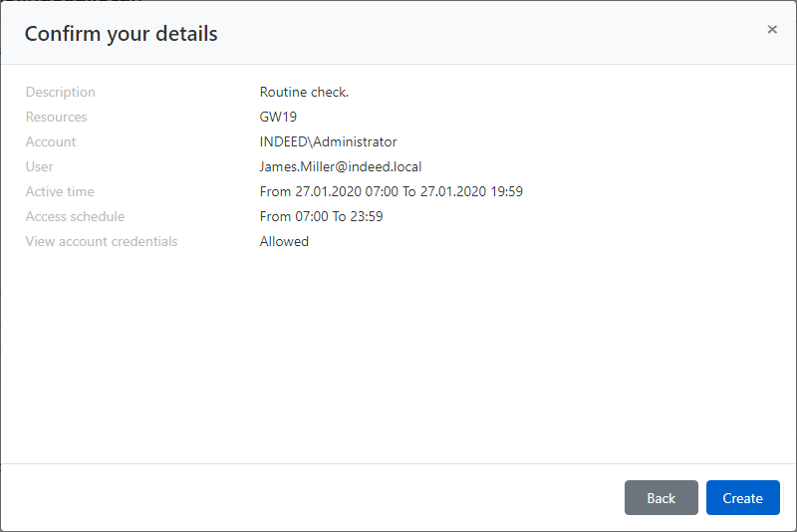This screenshot has width=797, height=532.
Task: Close the Confirm your details dialog
Action: 772,30
